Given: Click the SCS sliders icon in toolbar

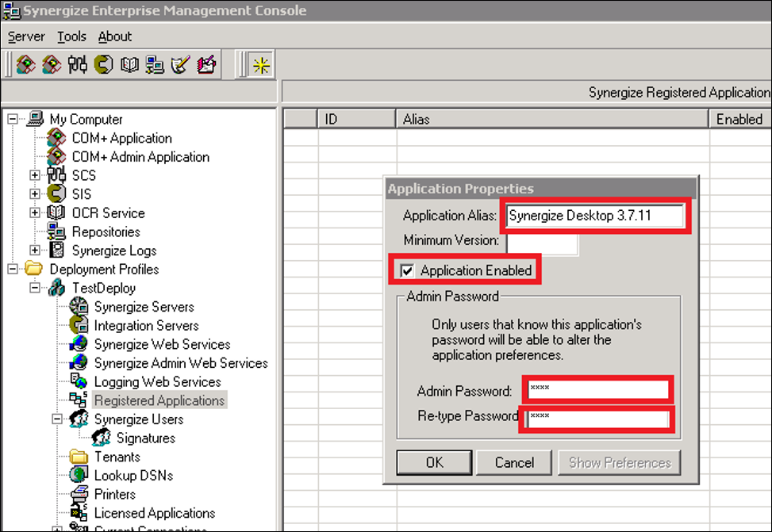Looking at the screenshot, I should click(x=77, y=65).
